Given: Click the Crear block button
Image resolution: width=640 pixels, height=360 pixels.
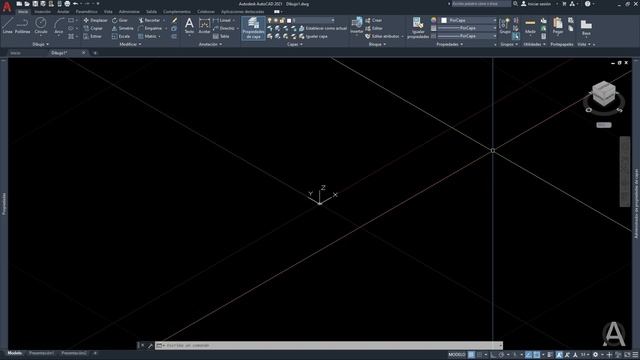Looking at the screenshot, I should (374, 20).
